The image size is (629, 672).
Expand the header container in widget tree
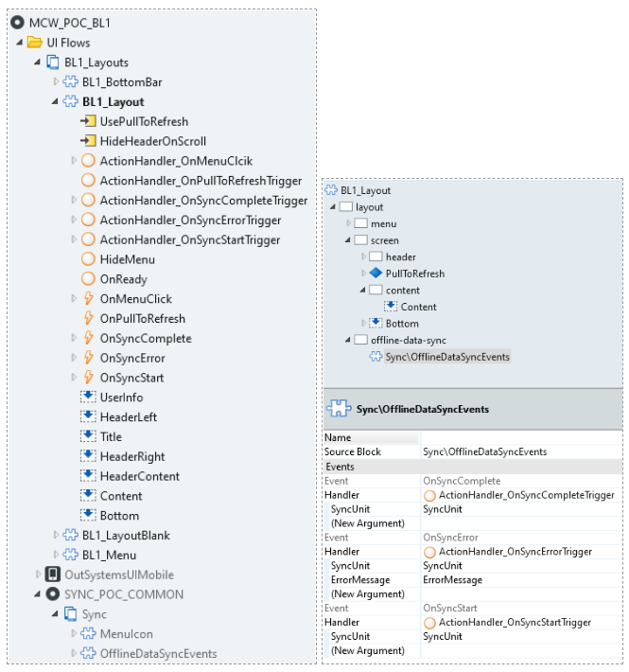pyautogui.click(x=363, y=256)
